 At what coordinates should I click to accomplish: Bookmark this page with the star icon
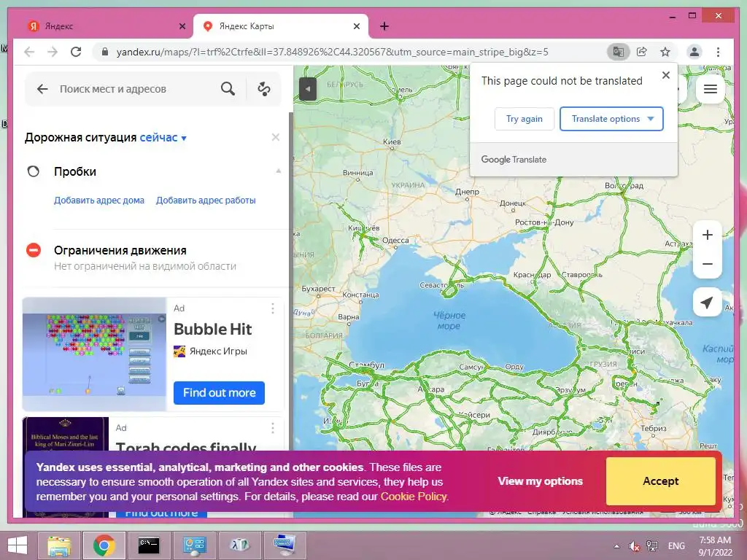click(x=665, y=52)
